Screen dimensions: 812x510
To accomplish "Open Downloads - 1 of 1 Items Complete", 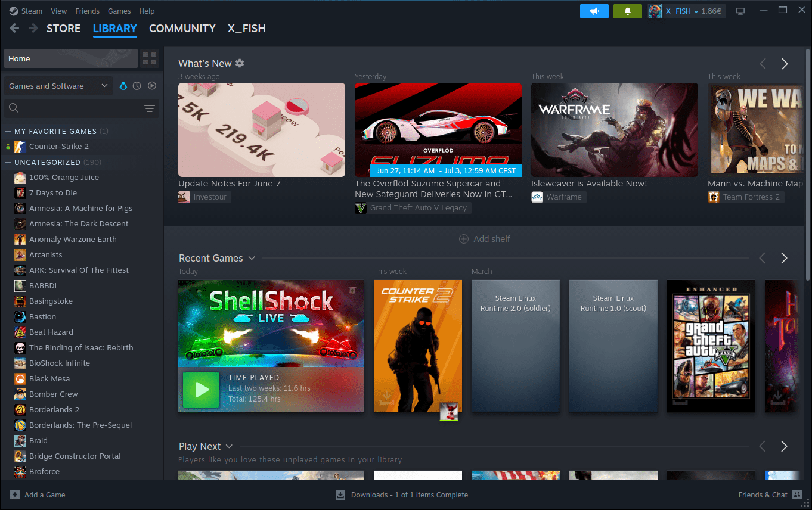I will pos(410,495).
